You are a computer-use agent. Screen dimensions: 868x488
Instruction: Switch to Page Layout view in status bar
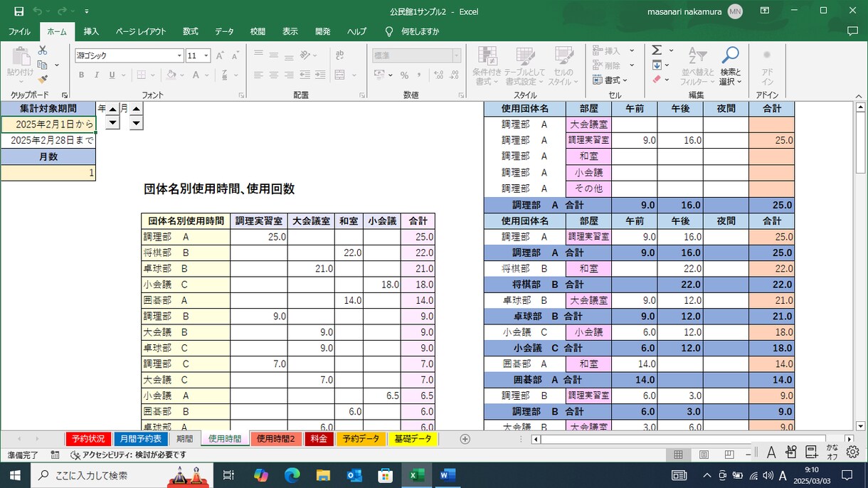[704, 455]
